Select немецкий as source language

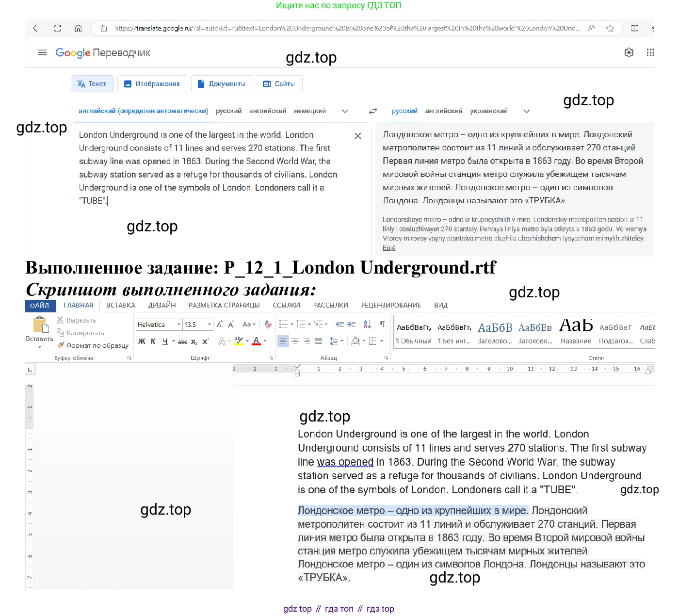pos(310,111)
